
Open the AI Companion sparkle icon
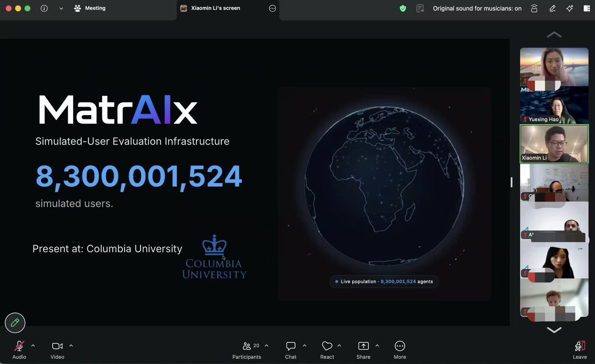click(x=569, y=9)
